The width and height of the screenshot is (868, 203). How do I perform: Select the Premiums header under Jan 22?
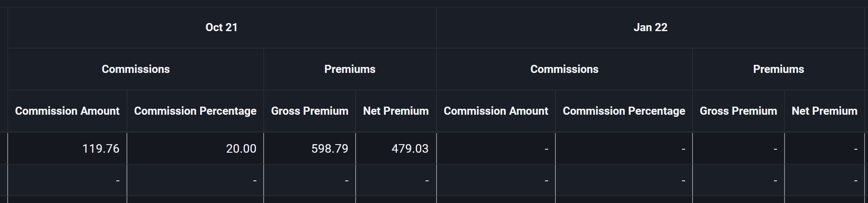(779, 69)
